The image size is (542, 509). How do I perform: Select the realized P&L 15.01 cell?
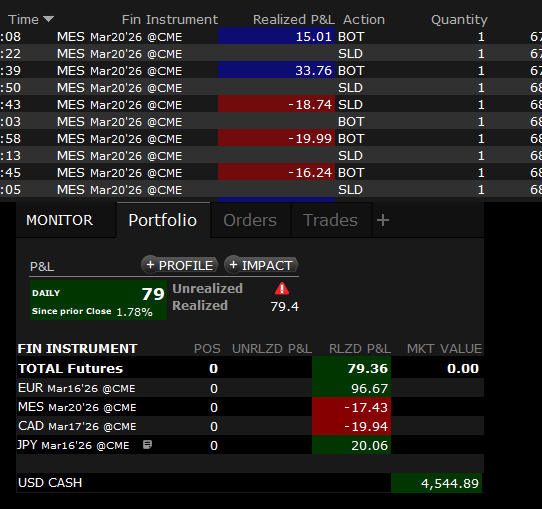tap(277, 36)
